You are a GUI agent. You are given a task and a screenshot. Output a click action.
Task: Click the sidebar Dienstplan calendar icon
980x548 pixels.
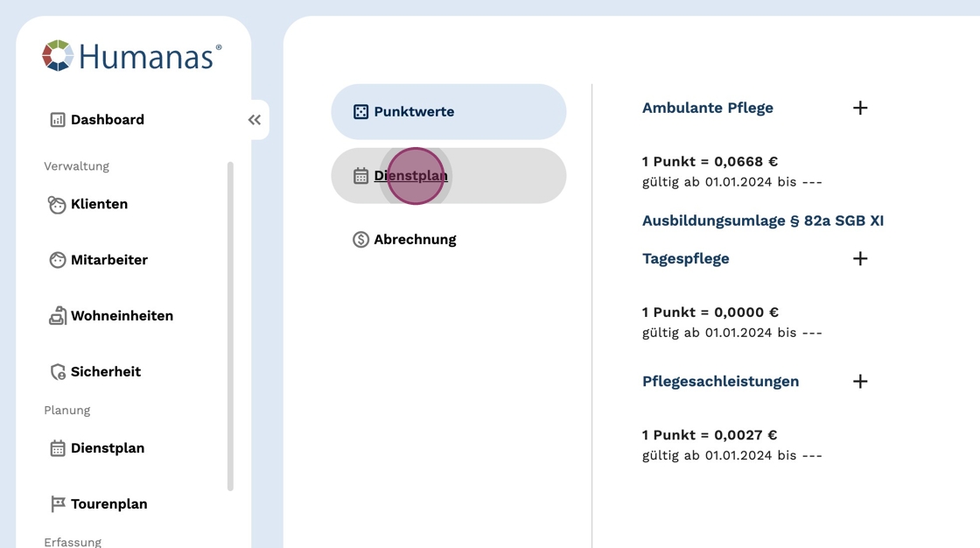(58, 448)
